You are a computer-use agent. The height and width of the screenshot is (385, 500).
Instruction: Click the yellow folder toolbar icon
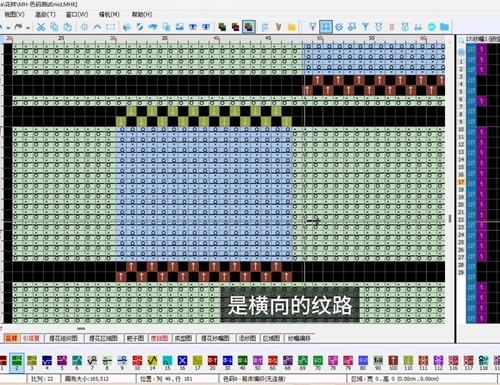point(292,27)
